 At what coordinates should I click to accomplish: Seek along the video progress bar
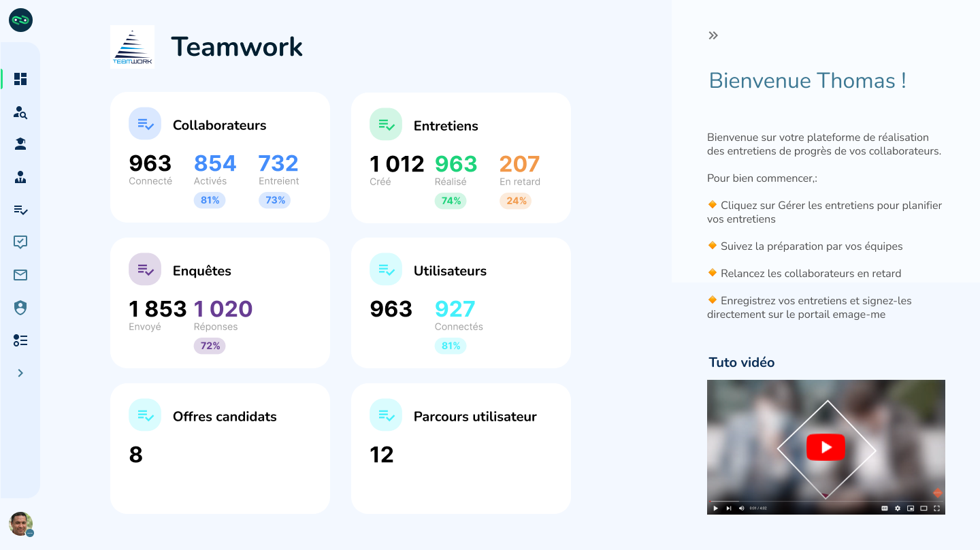pos(826,501)
